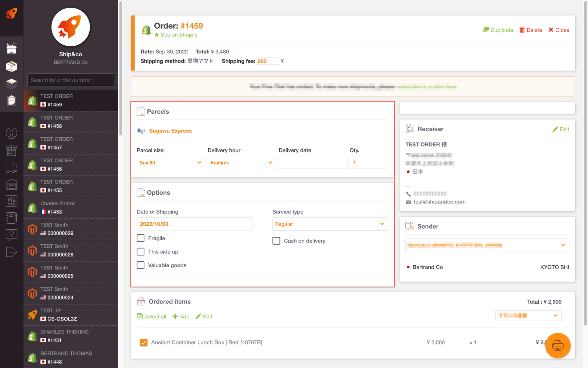
Task: Expand the Service type dropdown
Action: point(330,224)
